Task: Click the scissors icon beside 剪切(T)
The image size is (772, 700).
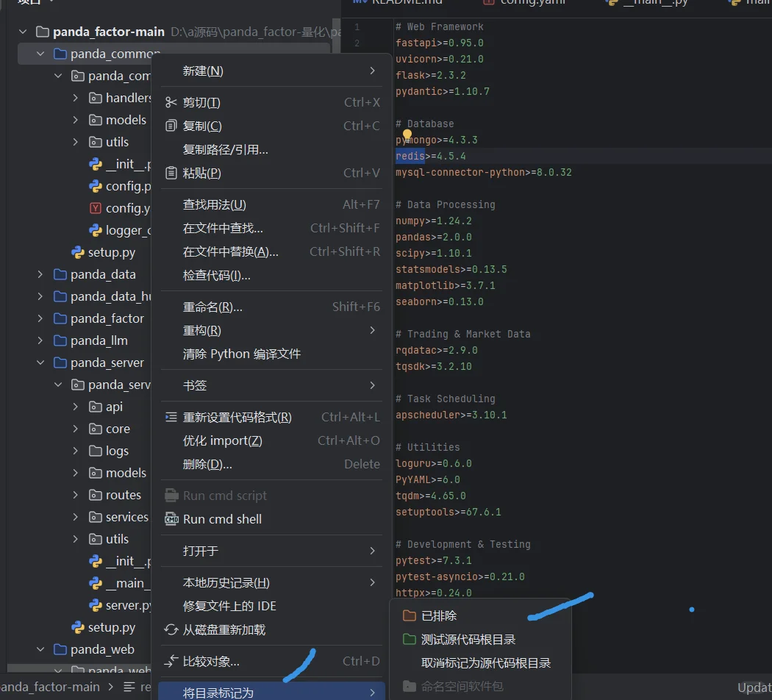Action: tap(171, 102)
